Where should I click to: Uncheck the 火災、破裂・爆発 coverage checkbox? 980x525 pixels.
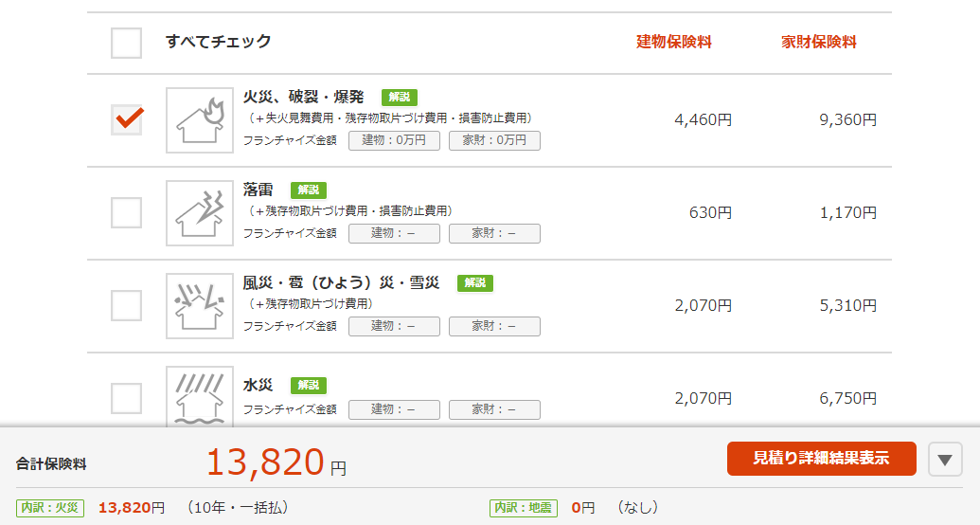pos(126,119)
